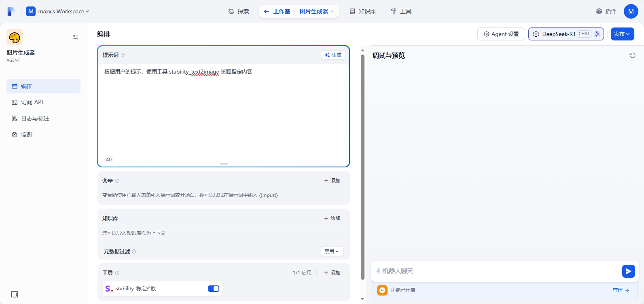644x304 pixels.
Task: Open 工具 tools tab
Action: 401,11
